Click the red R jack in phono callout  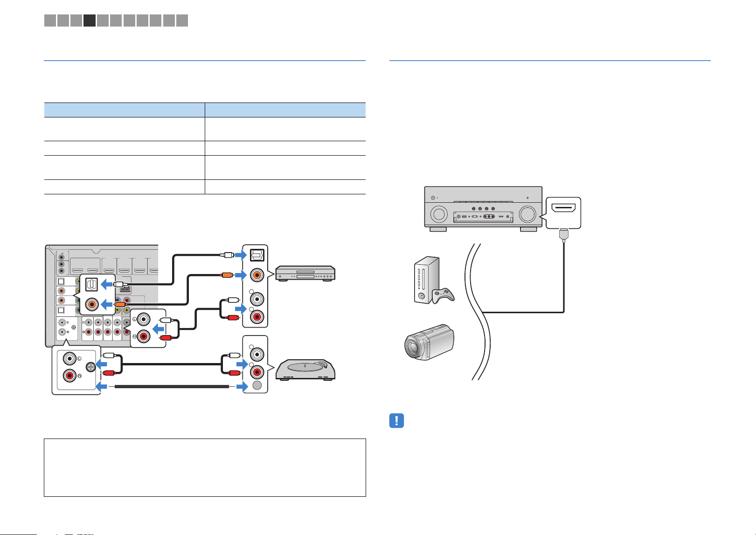pyautogui.click(x=69, y=376)
